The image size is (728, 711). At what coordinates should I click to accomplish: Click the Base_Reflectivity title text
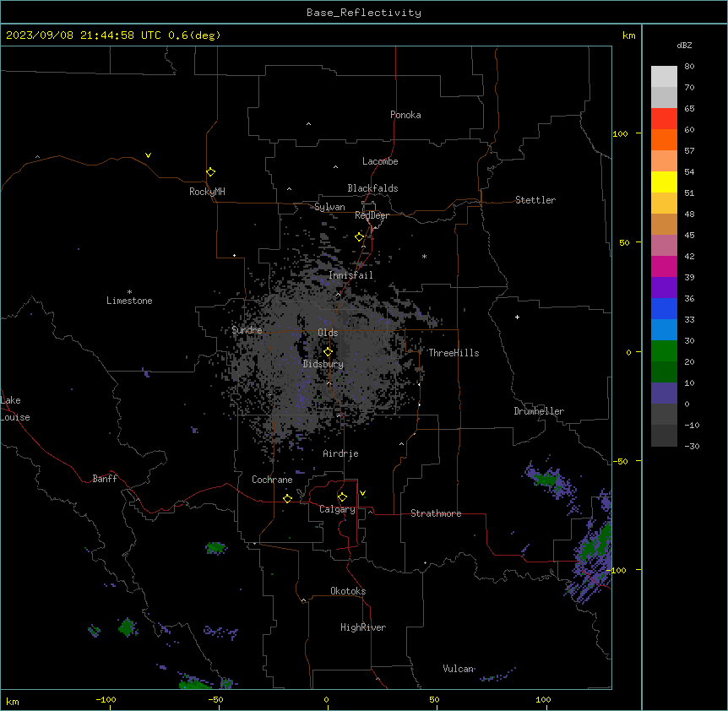tap(364, 13)
